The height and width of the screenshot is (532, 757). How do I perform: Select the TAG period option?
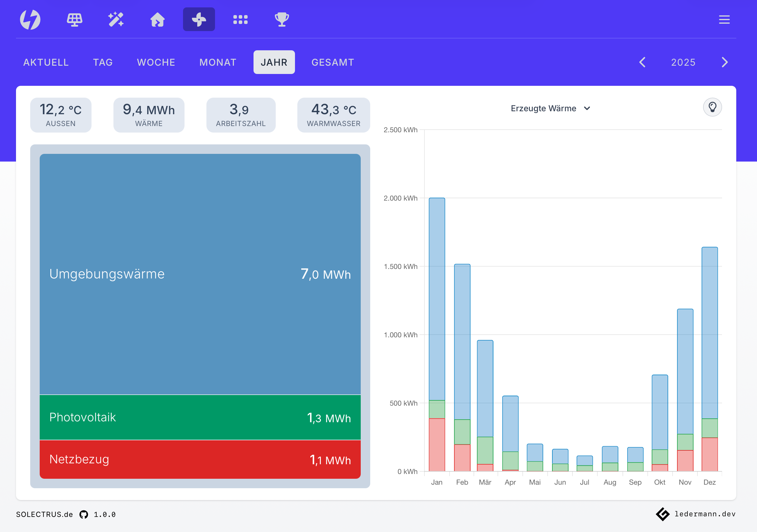click(x=103, y=62)
